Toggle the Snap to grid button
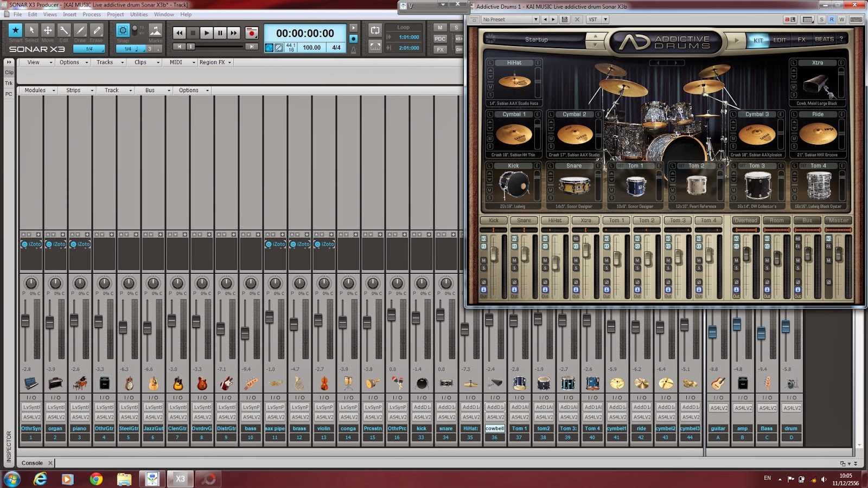Image resolution: width=868 pixels, height=488 pixels. pos(123,30)
